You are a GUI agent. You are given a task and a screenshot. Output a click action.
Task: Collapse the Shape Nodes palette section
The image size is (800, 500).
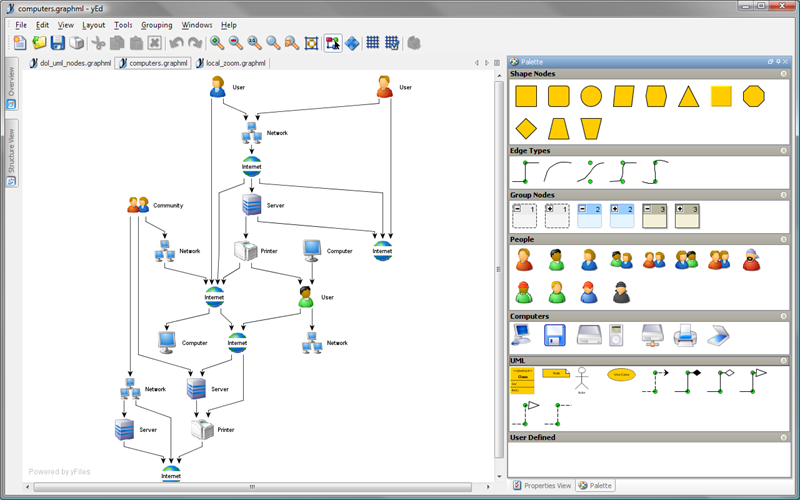click(784, 74)
